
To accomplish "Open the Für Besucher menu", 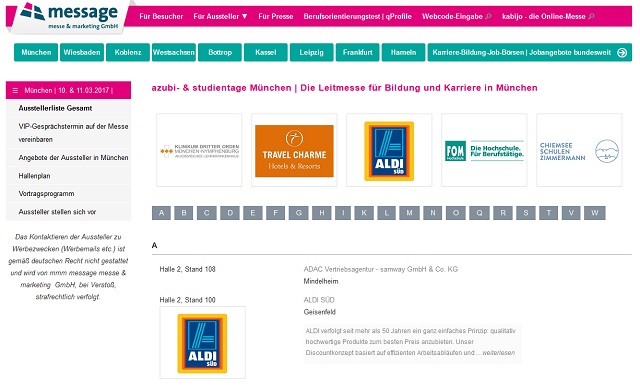I will (161, 17).
